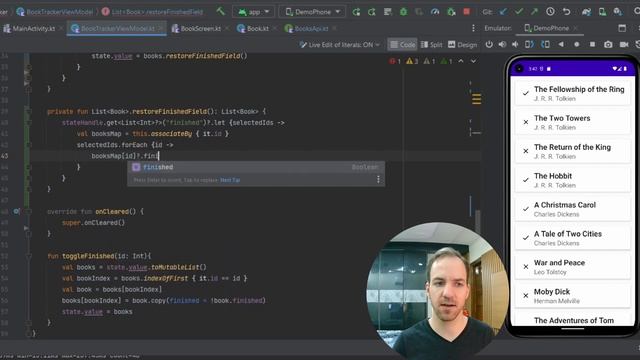This screenshot has height=360, width=640.
Task: Open the DemoPhone device selector dropdown
Action: [x=312, y=12]
